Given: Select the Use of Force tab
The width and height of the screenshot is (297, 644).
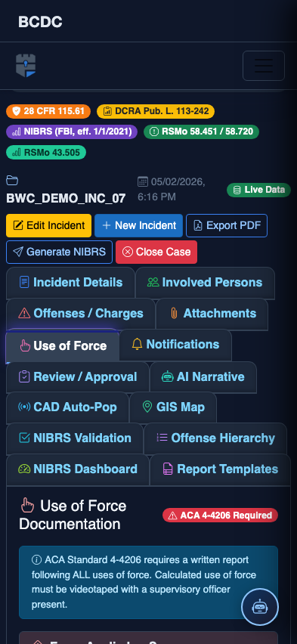Looking at the screenshot, I should point(63,346).
